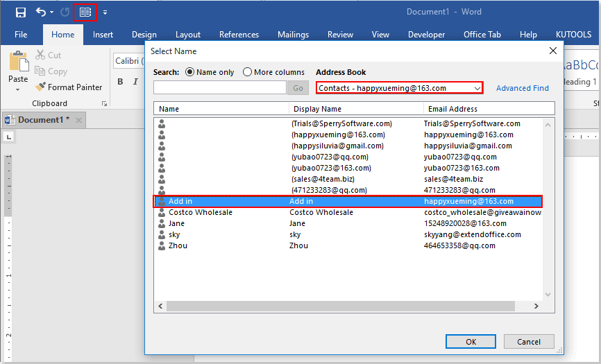Open the Mailings ribbon tab
The width and height of the screenshot is (601, 364).
click(x=293, y=35)
